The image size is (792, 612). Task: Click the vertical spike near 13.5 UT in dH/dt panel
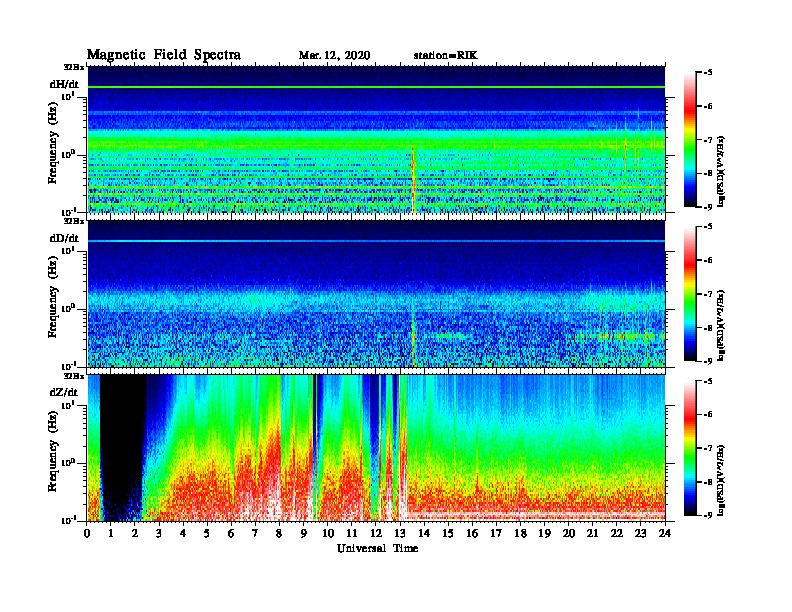[413, 179]
